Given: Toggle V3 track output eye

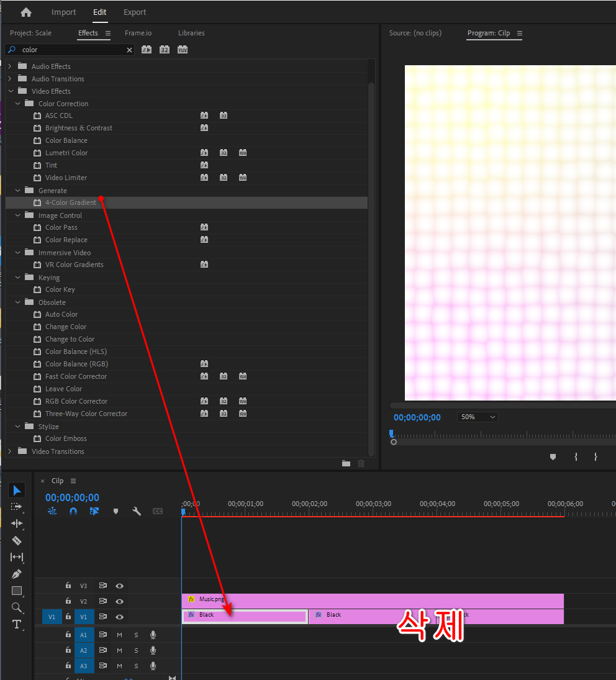Looking at the screenshot, I should tap(119, 586).
